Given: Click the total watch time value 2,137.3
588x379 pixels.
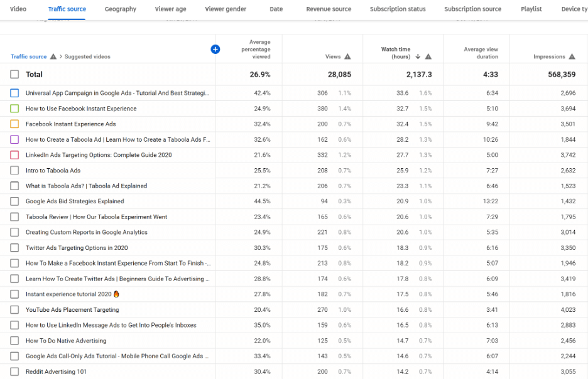Looking at the screenshot, I should tap(419, 75).
